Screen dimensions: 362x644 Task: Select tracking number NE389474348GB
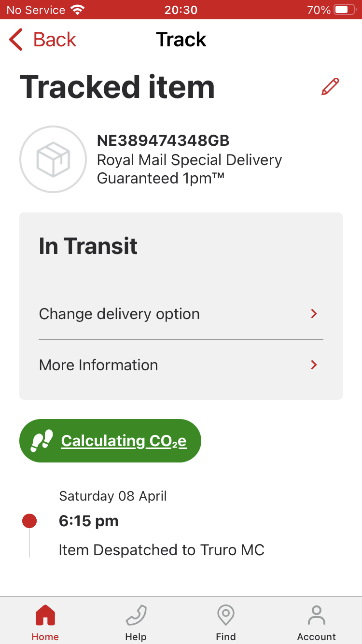click(163, 140)
